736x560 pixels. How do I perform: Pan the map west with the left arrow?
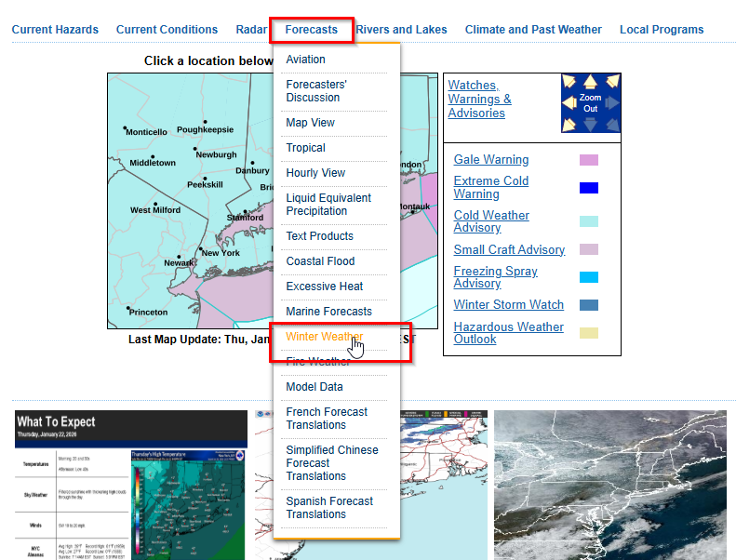[x=569, y=103]
